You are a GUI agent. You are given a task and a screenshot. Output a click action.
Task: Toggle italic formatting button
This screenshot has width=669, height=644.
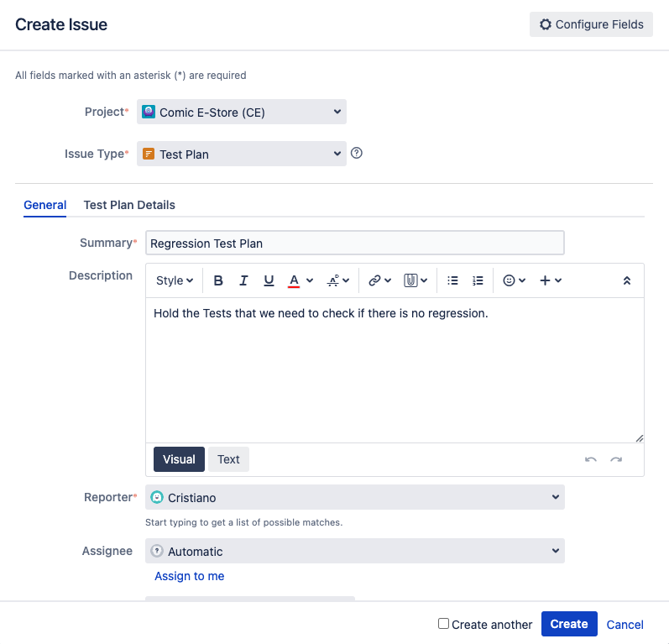[x=243, y=280]
